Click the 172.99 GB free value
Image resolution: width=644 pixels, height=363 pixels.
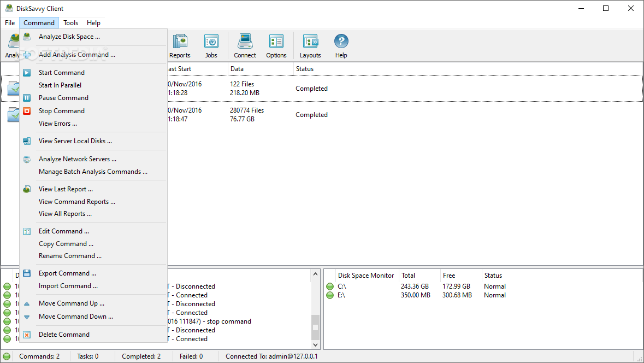click(456, 286)
